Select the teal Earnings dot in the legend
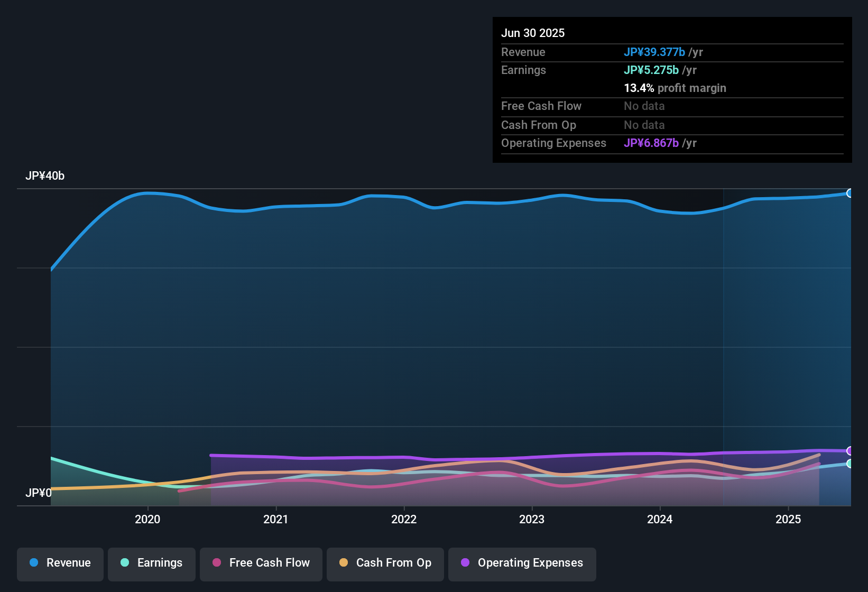The image size is (868, 592). (125, 563)
